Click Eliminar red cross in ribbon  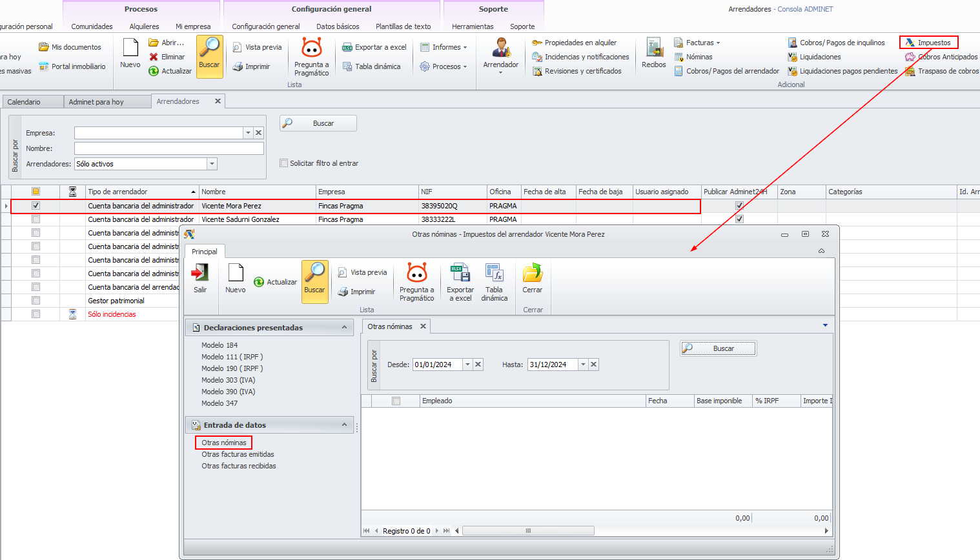[154, 57]
